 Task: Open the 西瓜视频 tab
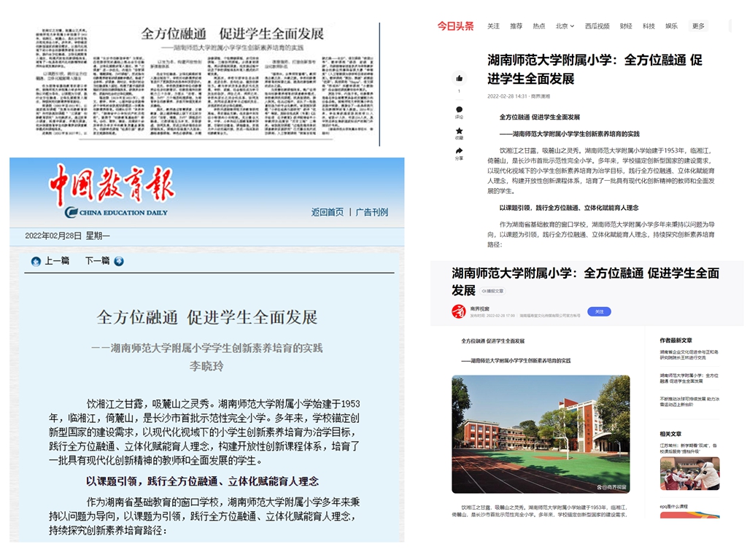[x=597, y=26]
